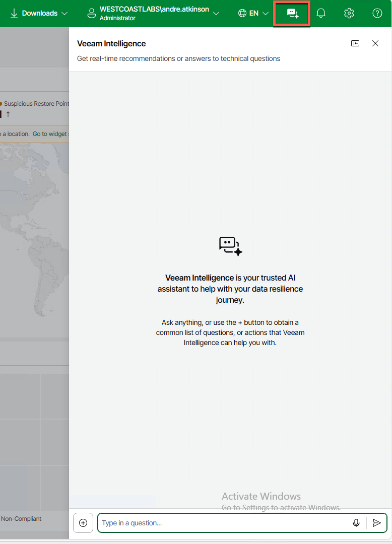Expand the Downloads dropdown
Screen dimensions: 392x544
pyautogui.click(x=39, y=14)
